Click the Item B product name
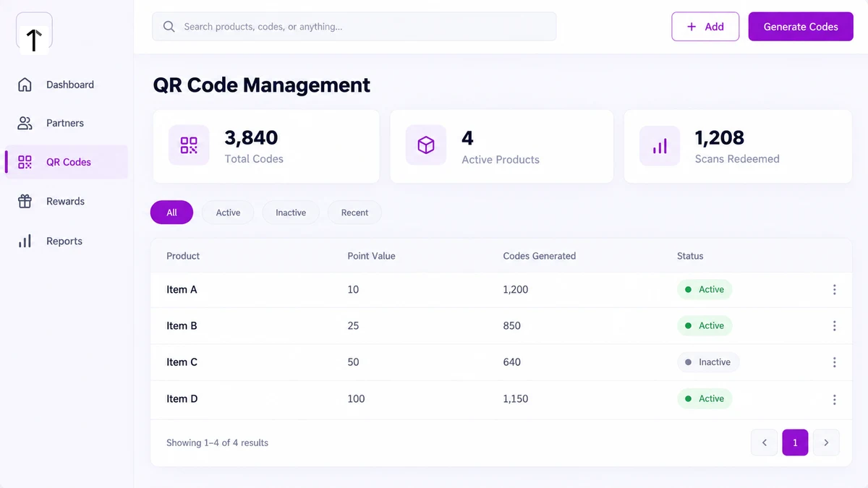 pyautogui.click(x=182, y=326)
